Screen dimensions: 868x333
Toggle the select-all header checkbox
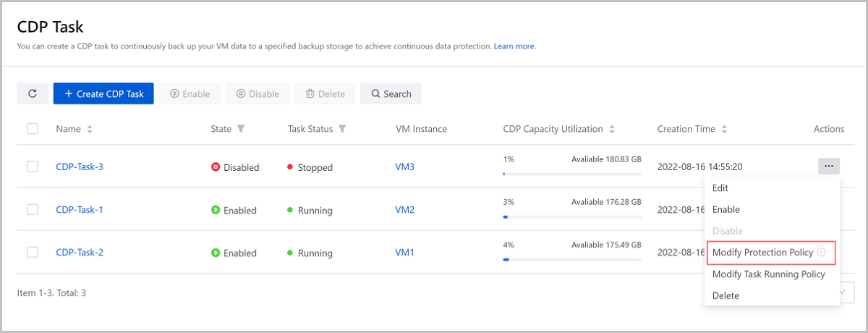pyautogui.click(x=33, y=129)
